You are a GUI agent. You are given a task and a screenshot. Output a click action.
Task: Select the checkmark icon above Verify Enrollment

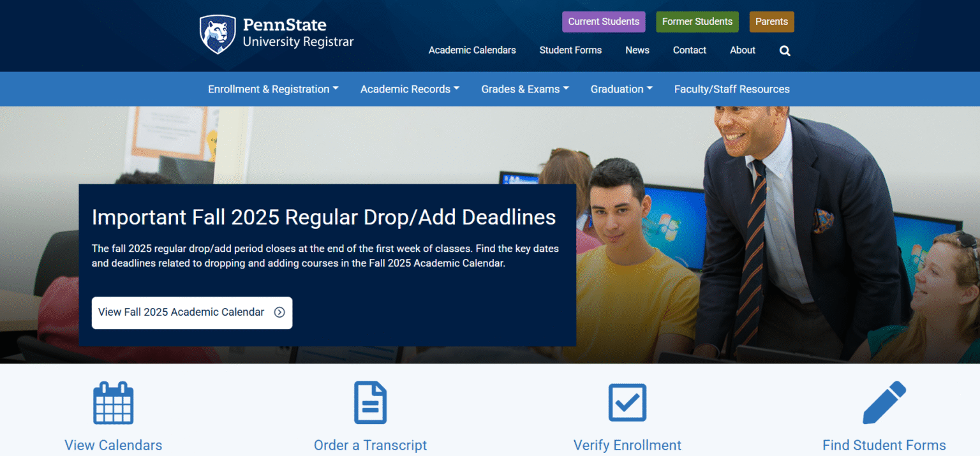(627, 402)
